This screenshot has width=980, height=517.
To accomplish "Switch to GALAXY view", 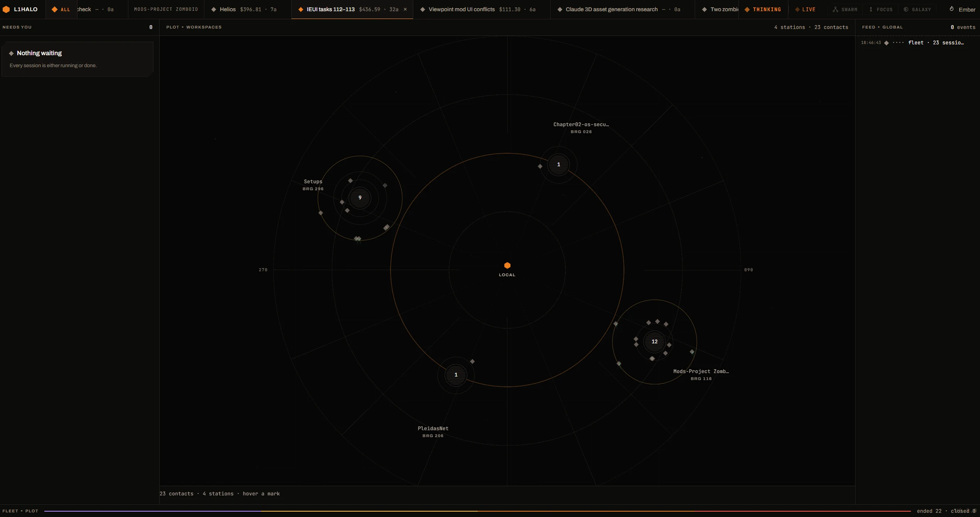I will [918, 9].
